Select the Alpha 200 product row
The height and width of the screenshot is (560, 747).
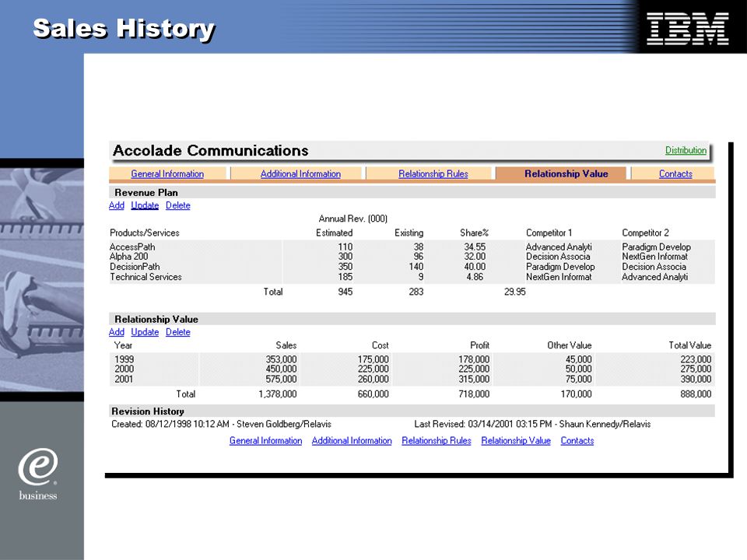click(x=412, y=256)
